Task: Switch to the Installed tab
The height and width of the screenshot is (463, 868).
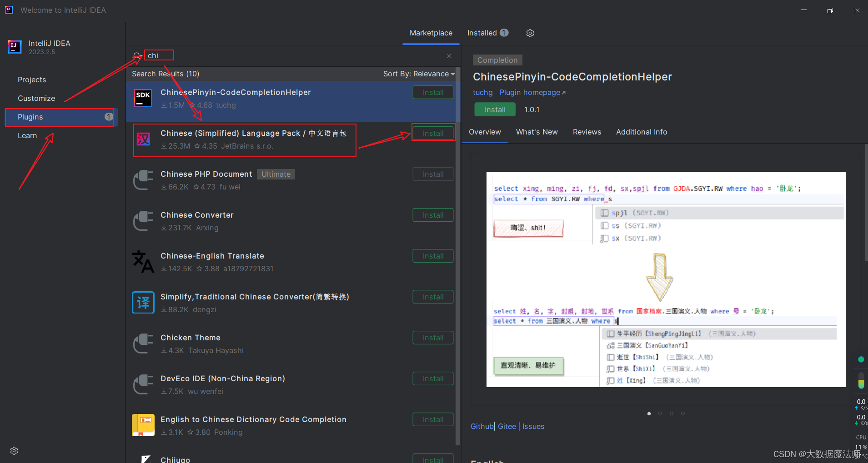Action: click(x=487, y=33)
